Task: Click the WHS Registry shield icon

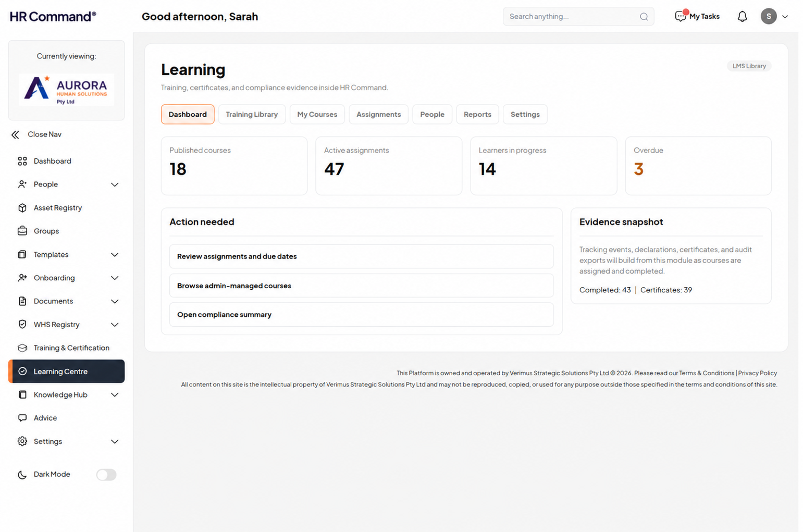Action: [x=22, y=324]
